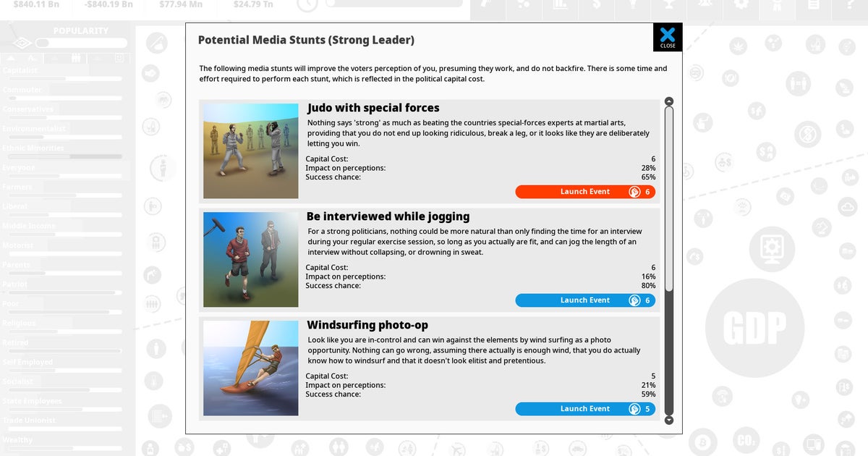Click the popularity bar in the sidebar
Image resolution: width=868 pixels, height=456 pixels.
pyautogui.click(x=81, y=43)
